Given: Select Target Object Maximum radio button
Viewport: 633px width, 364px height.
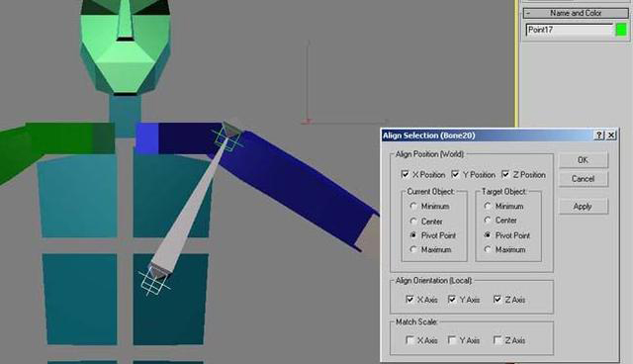Looking at the screenshot, I should [488, 249].
